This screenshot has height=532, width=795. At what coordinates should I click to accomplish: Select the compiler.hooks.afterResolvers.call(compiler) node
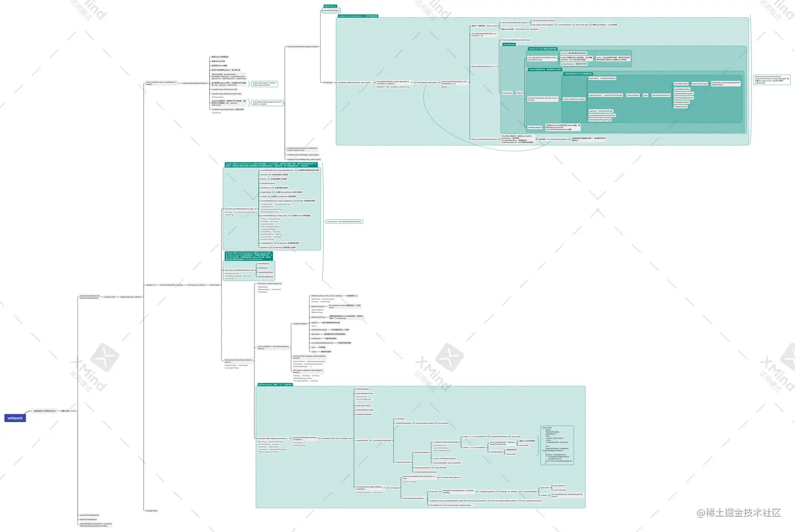[303, 159]
